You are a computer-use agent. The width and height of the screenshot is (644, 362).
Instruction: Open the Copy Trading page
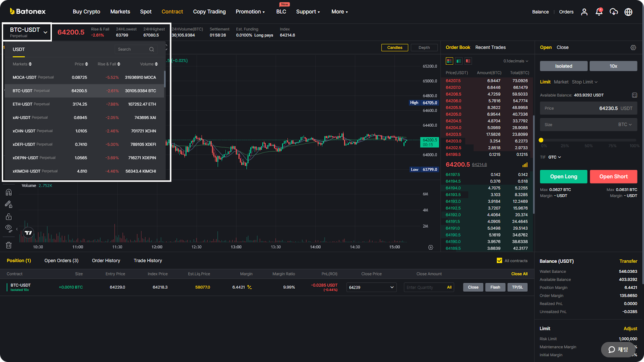(x=209, y=12)
